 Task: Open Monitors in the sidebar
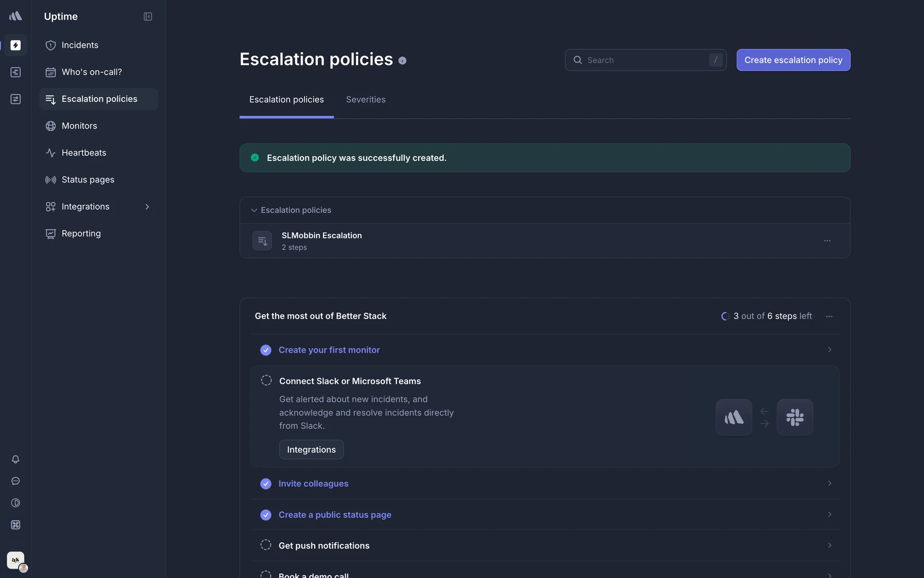(x=79, y=126)
